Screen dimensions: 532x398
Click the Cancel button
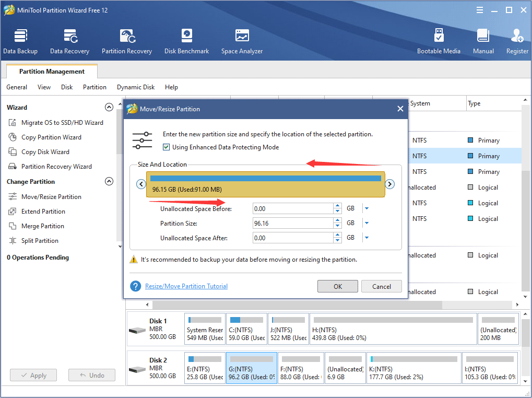[382, 286]
